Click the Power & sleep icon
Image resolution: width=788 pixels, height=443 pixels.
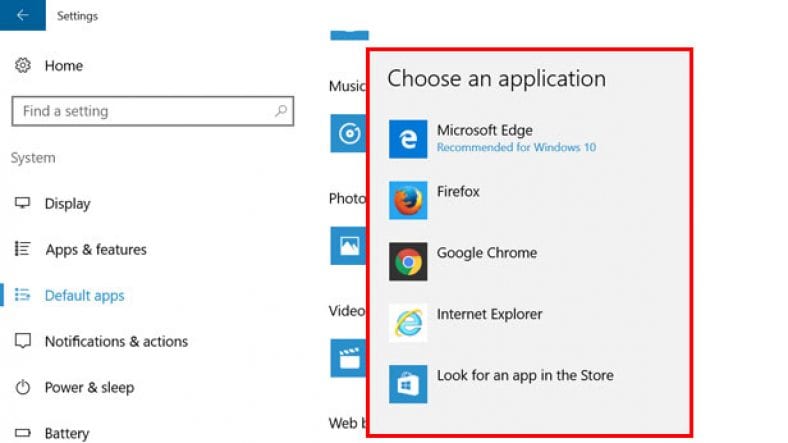(x=23, y=387)
